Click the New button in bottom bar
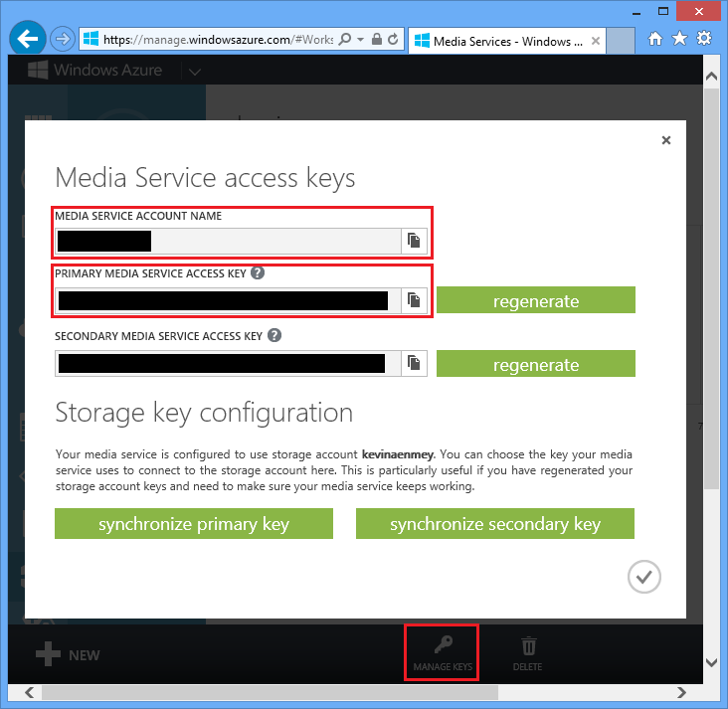 click(68, 655)
